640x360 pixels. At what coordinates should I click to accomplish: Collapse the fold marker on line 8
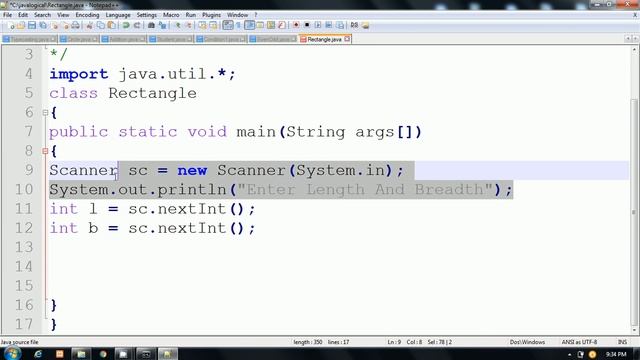coord(45,151)
